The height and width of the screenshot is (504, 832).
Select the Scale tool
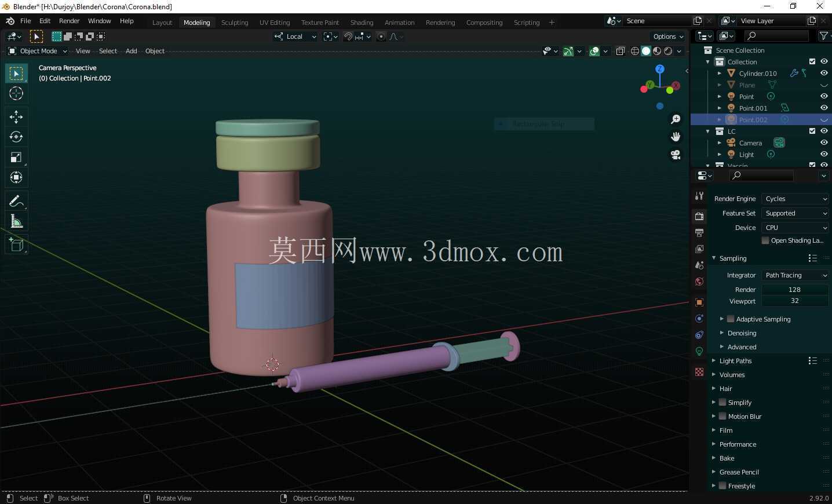coord(16,157)
